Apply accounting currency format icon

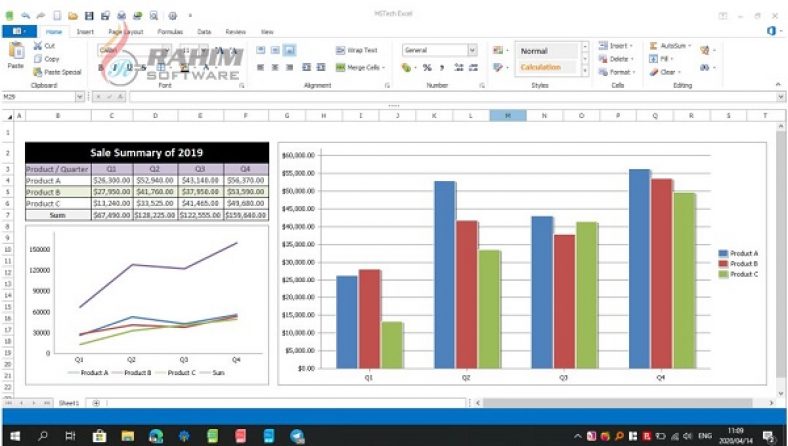407,67
